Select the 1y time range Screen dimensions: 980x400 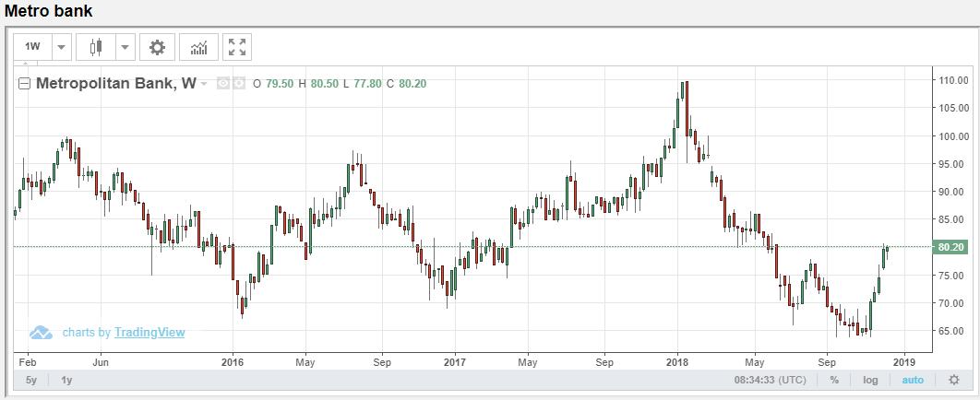pyautogui.click(x=67, y=380)
